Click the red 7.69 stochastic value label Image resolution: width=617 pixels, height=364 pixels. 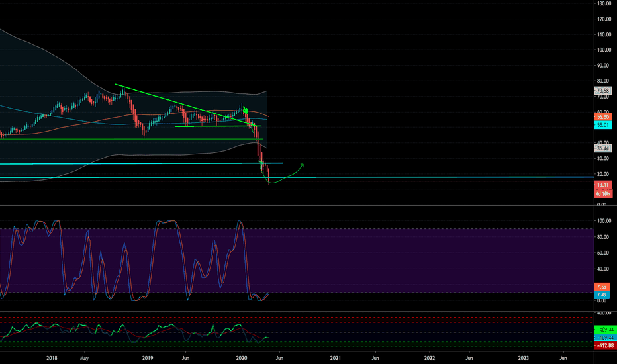pos(602,287)
